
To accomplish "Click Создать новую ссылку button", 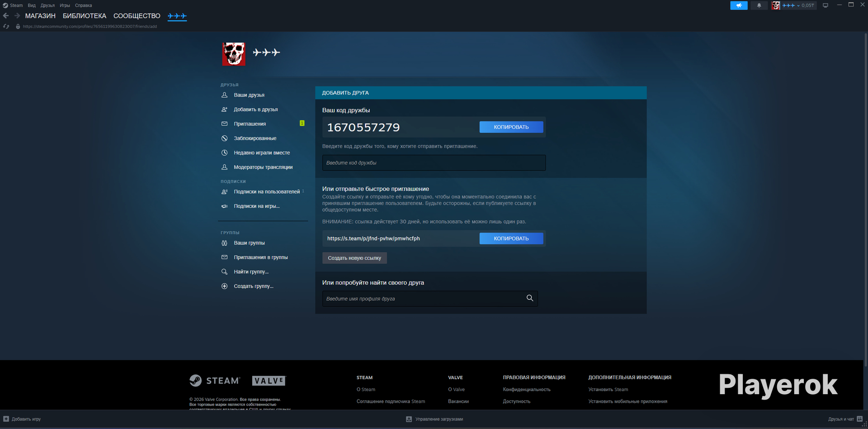I will [x=354, y=258].
